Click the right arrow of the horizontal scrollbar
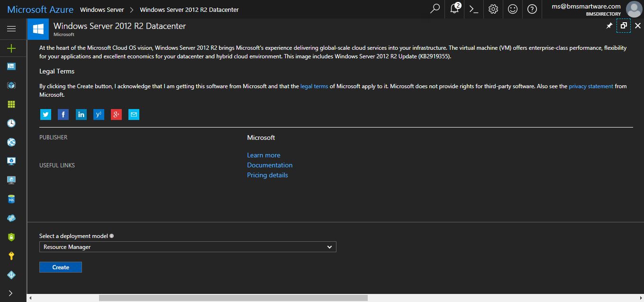644x302 pixels. (640, 298)
